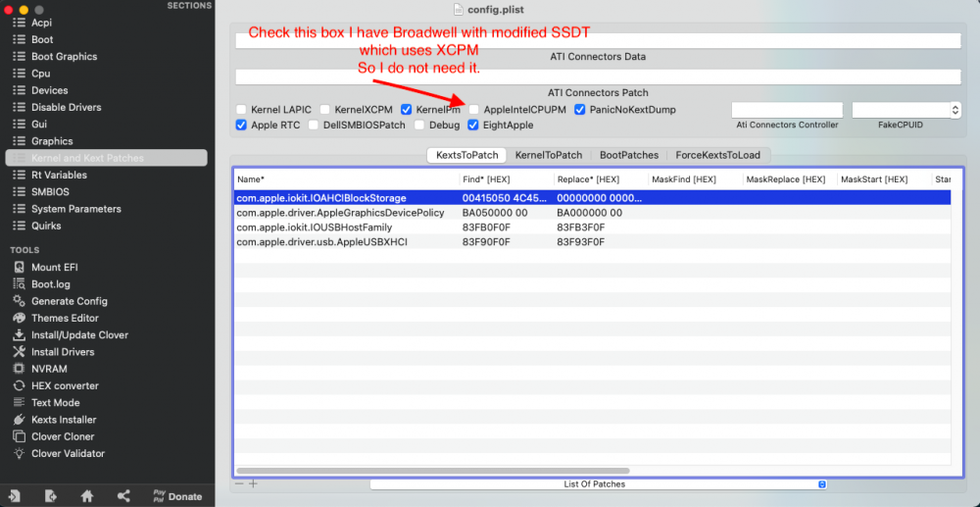This screenshot has height=507, width=980.
Task: Open System Parameters section icon
Action: [x=20, y=208]
